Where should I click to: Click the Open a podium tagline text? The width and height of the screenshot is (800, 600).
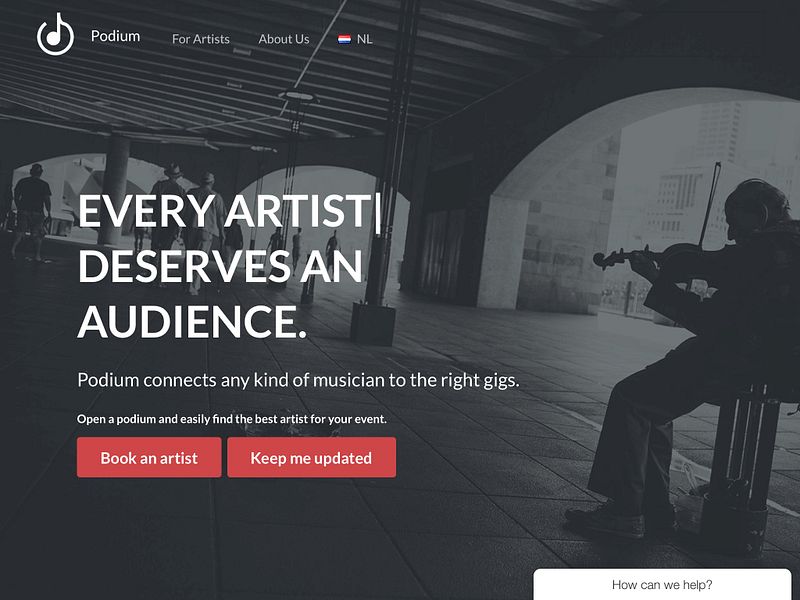pyautogui.click(x=232, y=419)
